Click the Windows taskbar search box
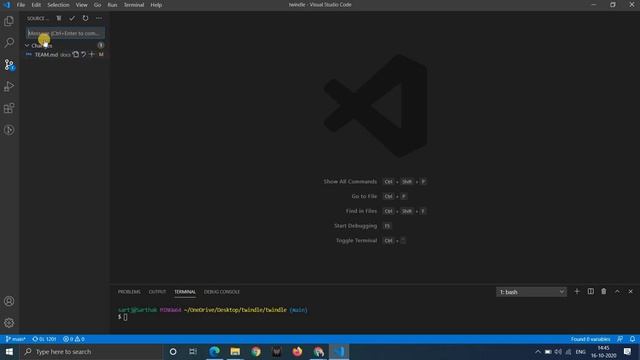This screenshot has width=640, height=360. (x=91, y=351)
